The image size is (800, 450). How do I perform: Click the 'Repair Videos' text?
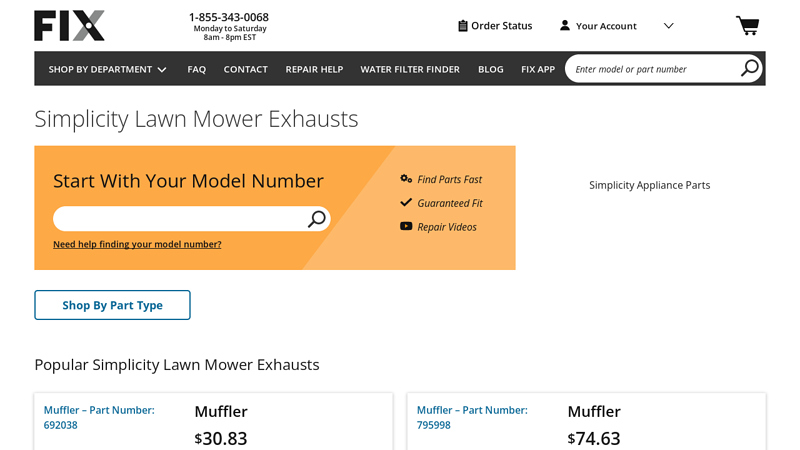[447, 227]
